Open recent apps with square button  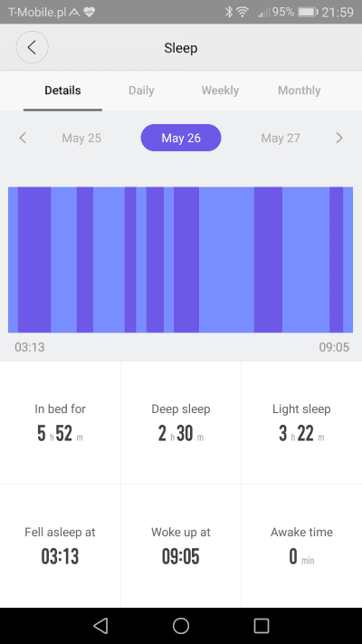(x=262, y=626)
